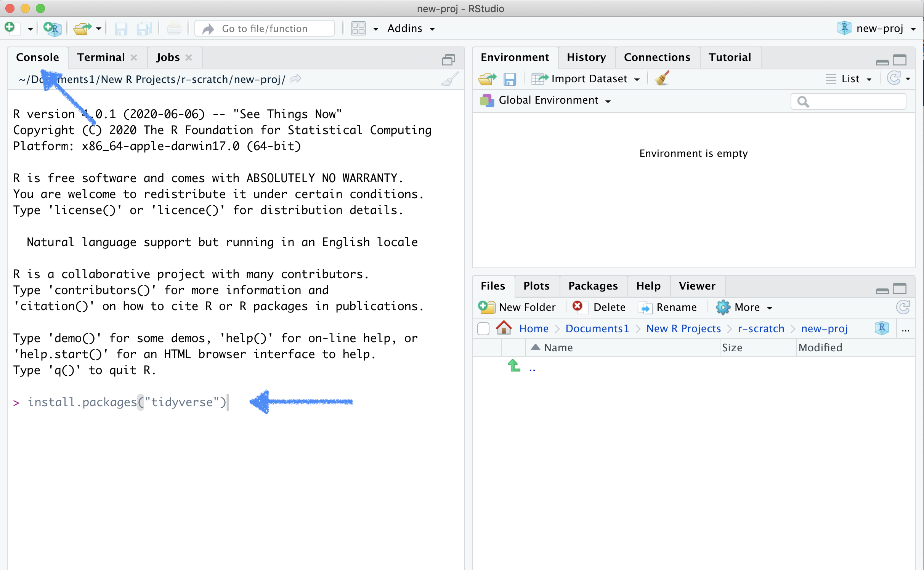Refresh the file listing icon

tap(903, 307)
